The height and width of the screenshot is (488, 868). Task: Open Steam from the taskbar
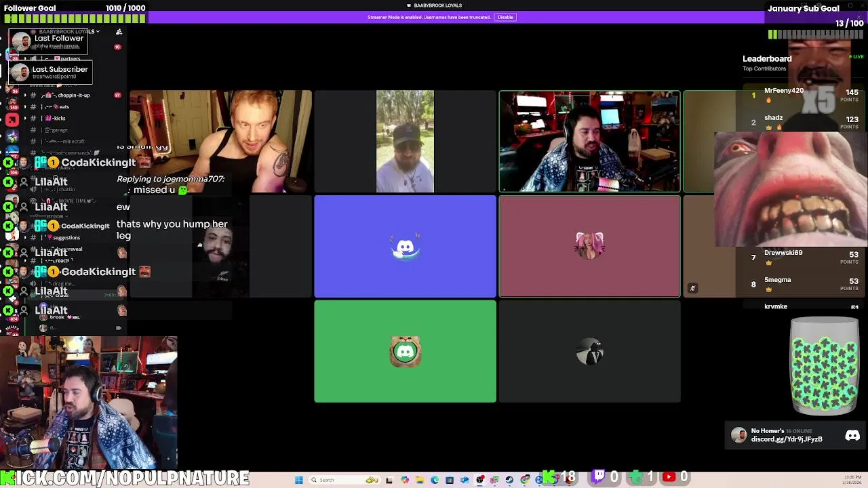[509, 480]
